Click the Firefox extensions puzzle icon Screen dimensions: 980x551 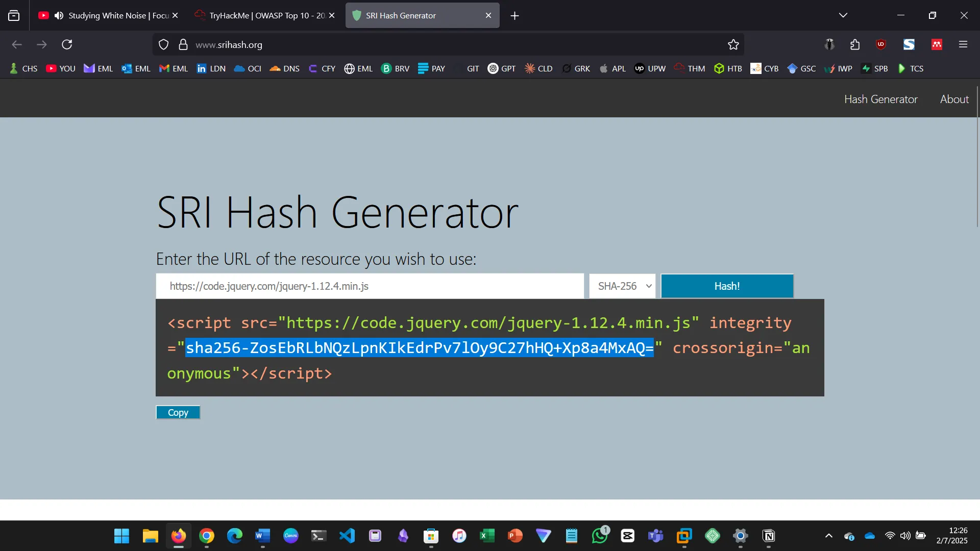point(855,45)
